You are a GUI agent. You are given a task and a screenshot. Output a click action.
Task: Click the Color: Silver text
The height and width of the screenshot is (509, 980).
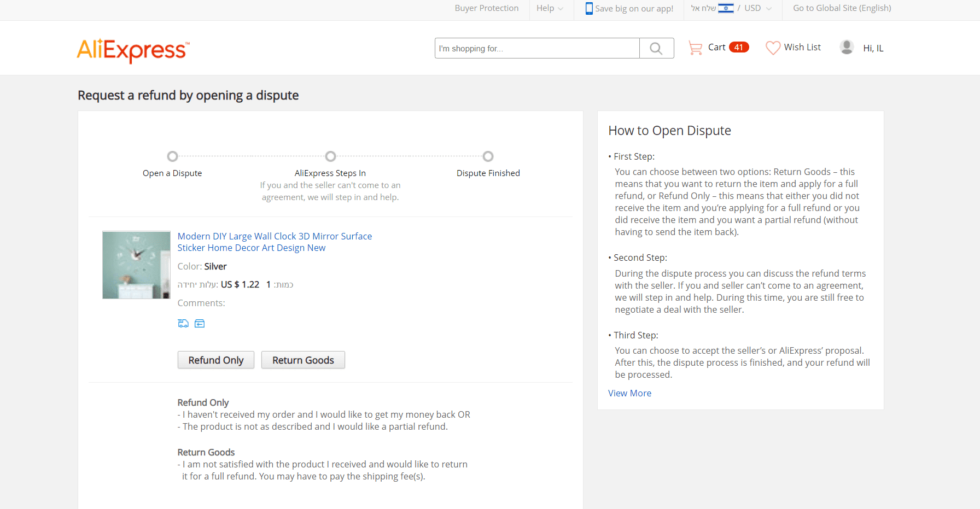click(x=202, y=266)
